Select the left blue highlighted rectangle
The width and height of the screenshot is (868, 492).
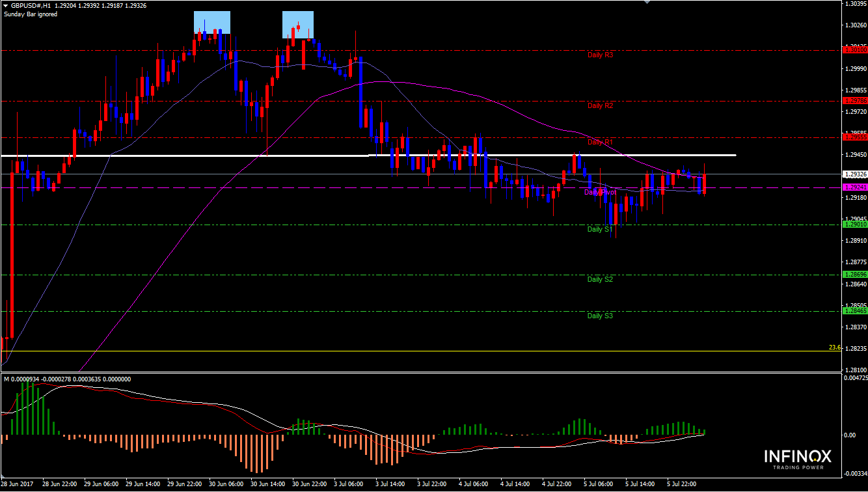pos(212,22)
